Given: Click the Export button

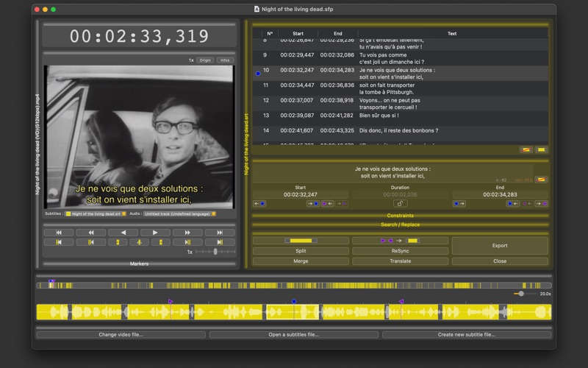Looking at the screenshot, I should (500, 246).
